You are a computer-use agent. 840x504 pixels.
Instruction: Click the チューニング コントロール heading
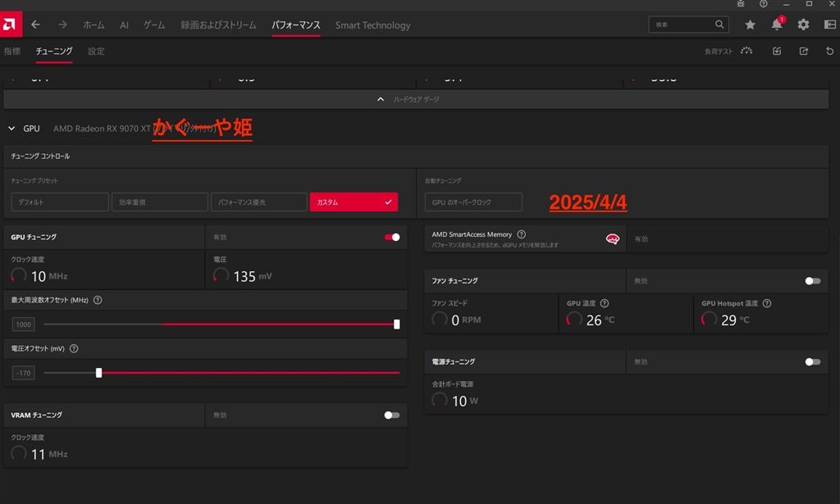coord(40,157)
